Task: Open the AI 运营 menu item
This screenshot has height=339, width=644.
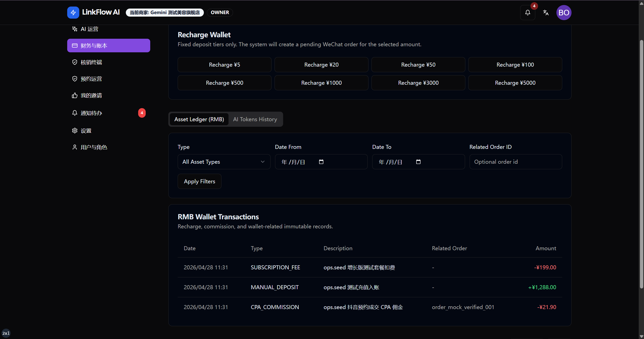Action: click(108, 29)
